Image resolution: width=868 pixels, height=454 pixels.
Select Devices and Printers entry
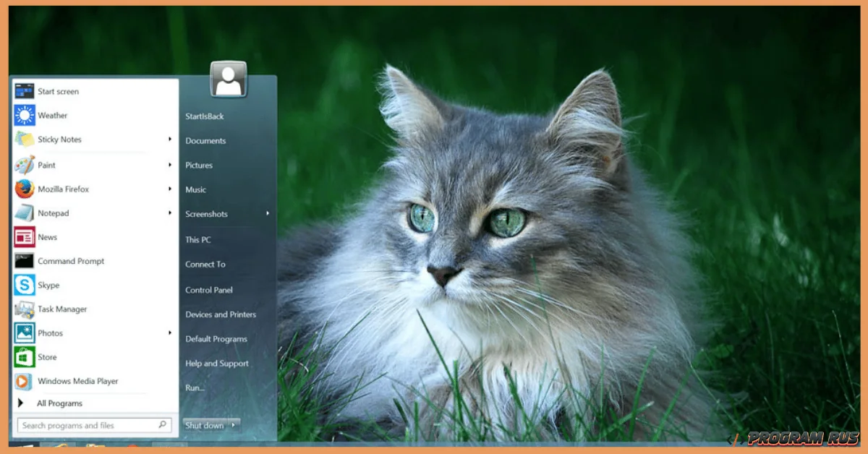tap(221, 314)
